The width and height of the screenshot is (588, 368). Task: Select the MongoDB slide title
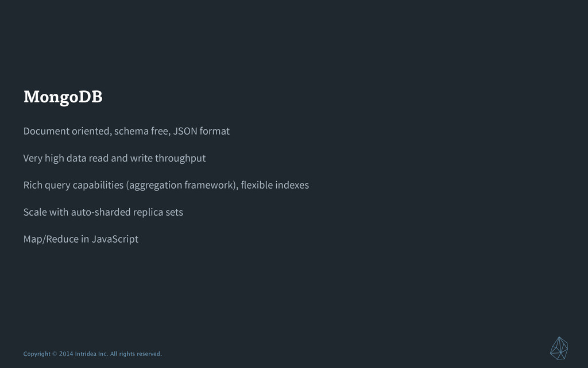pos(63,97)
